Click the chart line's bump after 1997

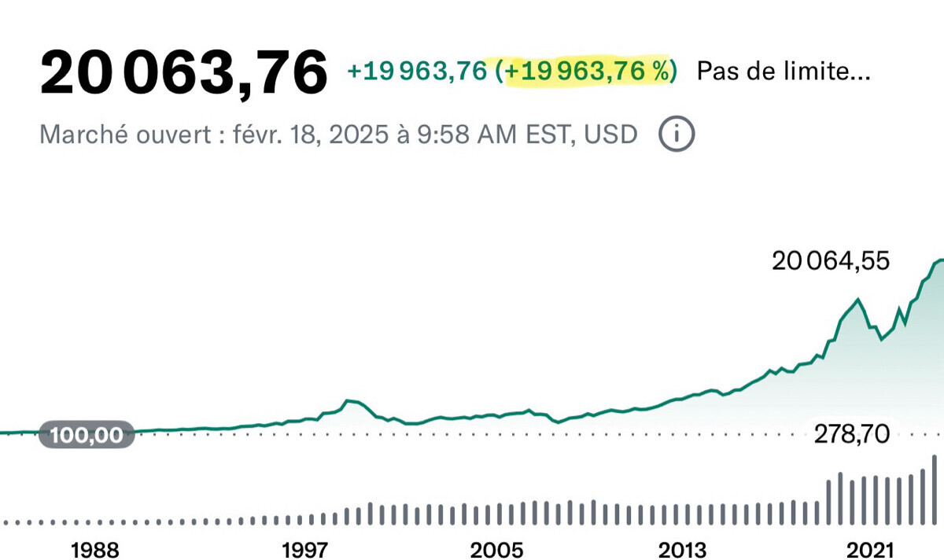tap(348, 401)
